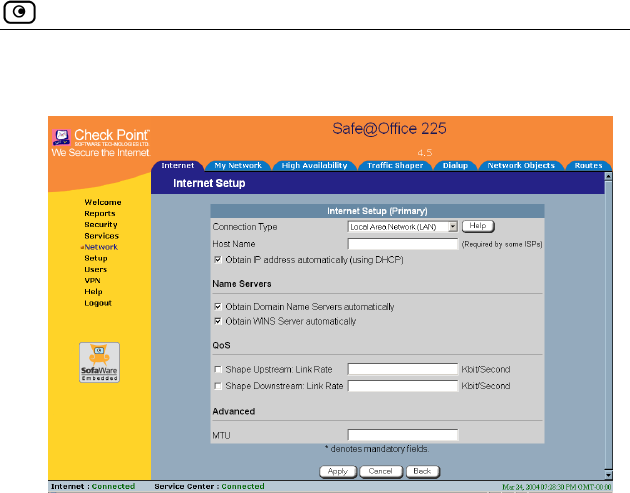Switch to the Dialup tab
Viewport: 630px width, 493px height.
pyautogui.click(x=455, y=165)
